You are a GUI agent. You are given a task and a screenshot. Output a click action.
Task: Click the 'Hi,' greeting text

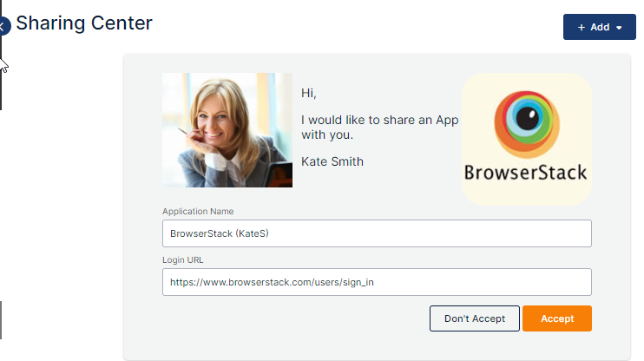click(308, 93)
